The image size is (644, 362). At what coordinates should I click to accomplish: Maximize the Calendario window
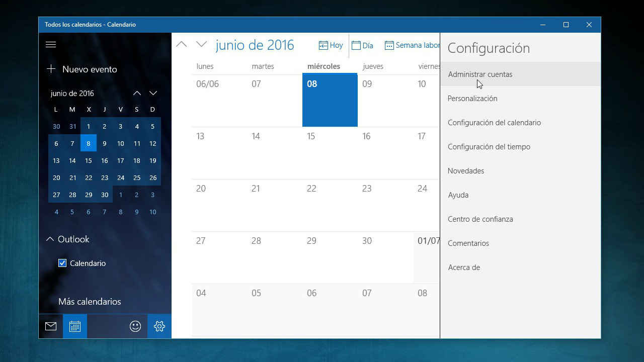[x=566, y=25]
